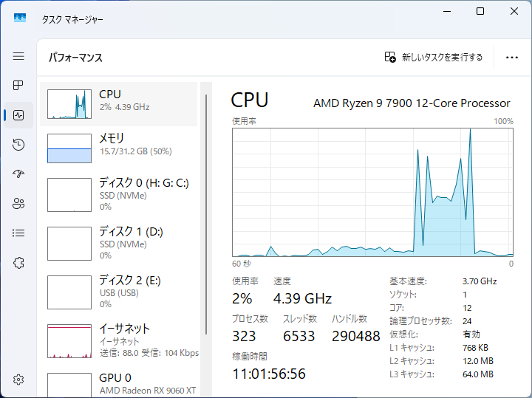Select GPU 0 Radeon RX 9060 XT

point(122,383)
